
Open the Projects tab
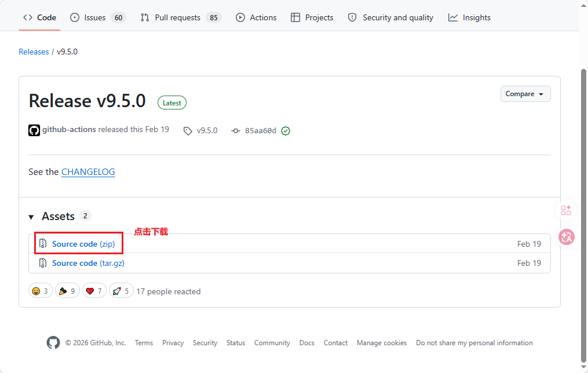pos(312,17)
